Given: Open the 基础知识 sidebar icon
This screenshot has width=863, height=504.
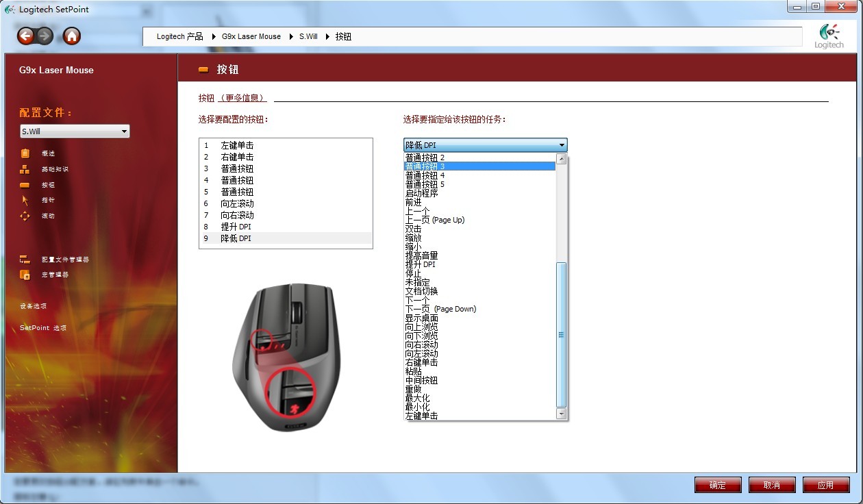Looking at the screenshot, I should point(25,169).
